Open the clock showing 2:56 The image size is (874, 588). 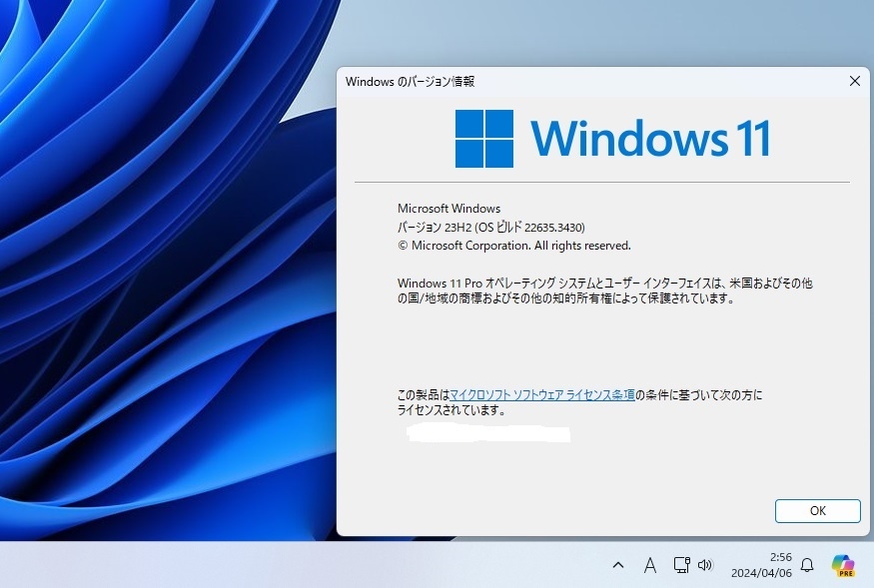point(780,557)
